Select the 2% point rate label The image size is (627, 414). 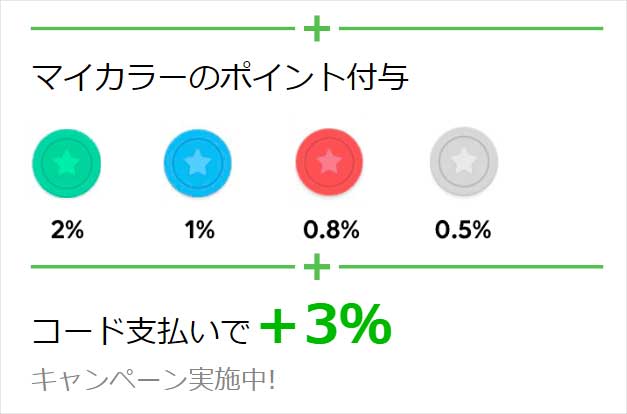point(67,230)
